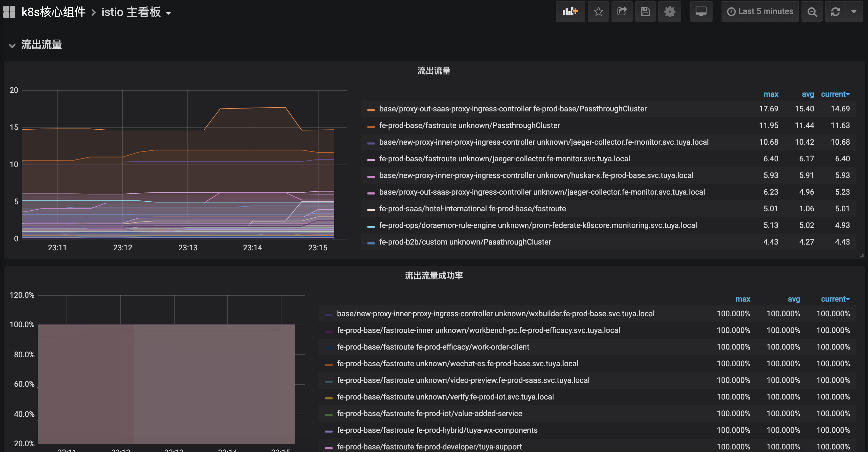Refresh dashboard with circular arrows icon
This screenshot has width=868, height=452.
[x=835, y=12]
